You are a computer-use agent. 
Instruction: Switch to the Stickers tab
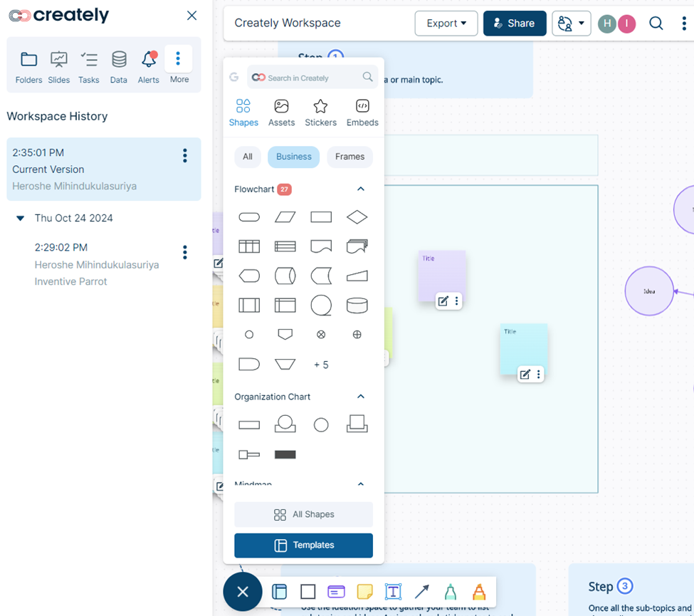320,113
